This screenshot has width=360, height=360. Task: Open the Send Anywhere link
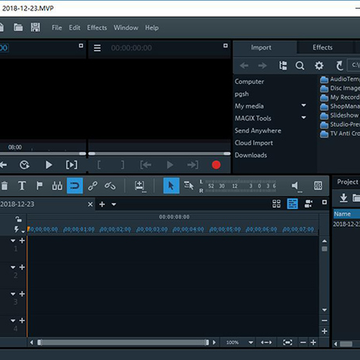258,131
